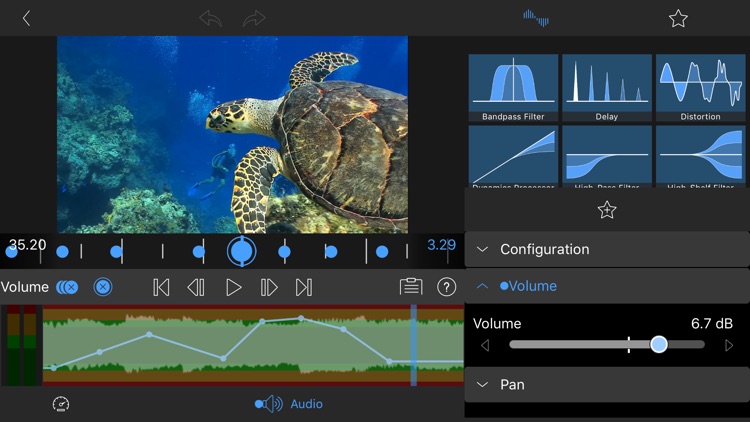
Task: Delete the current keyframe
Action: click(103, 287)
